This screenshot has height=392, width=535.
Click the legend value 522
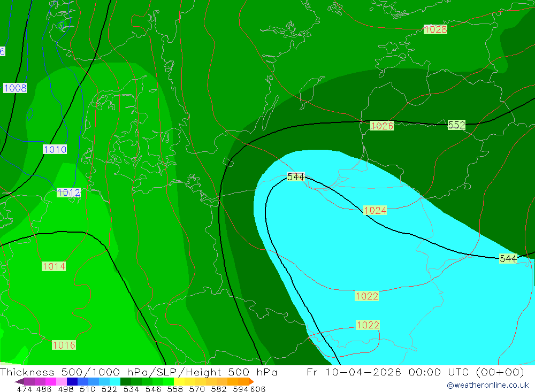109,389
